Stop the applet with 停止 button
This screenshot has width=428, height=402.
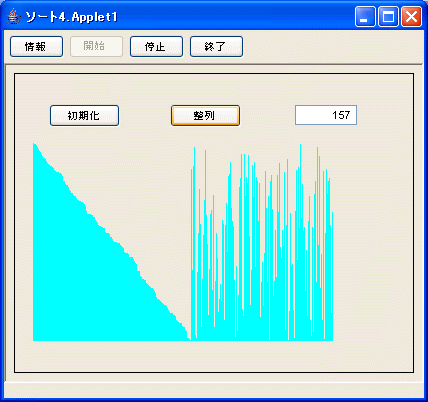pyautogui.click(x=156, y=47)
